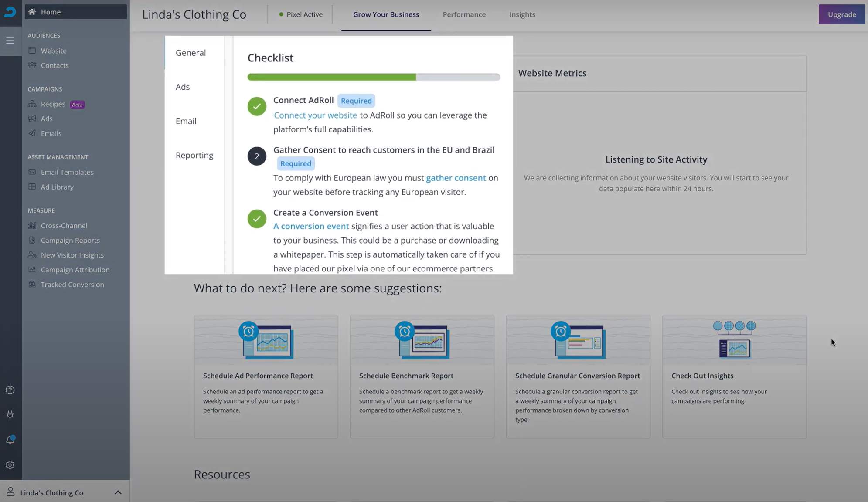This screenshot has height=502, width=868.
Task: Open Cross-Channel measurement
Action: click(x=64, y=225)
